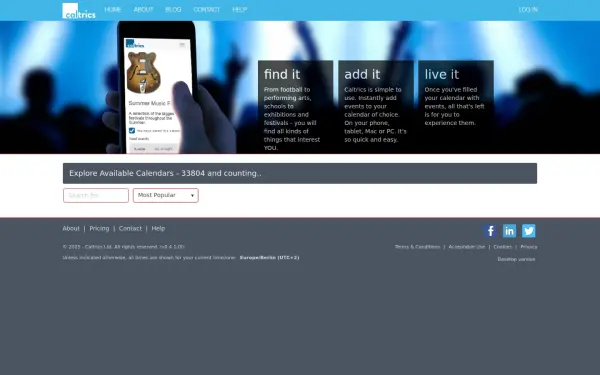This screenshot has height=375, width=600.
Task: Open the Contact footer link
Action: coord(130,228)
